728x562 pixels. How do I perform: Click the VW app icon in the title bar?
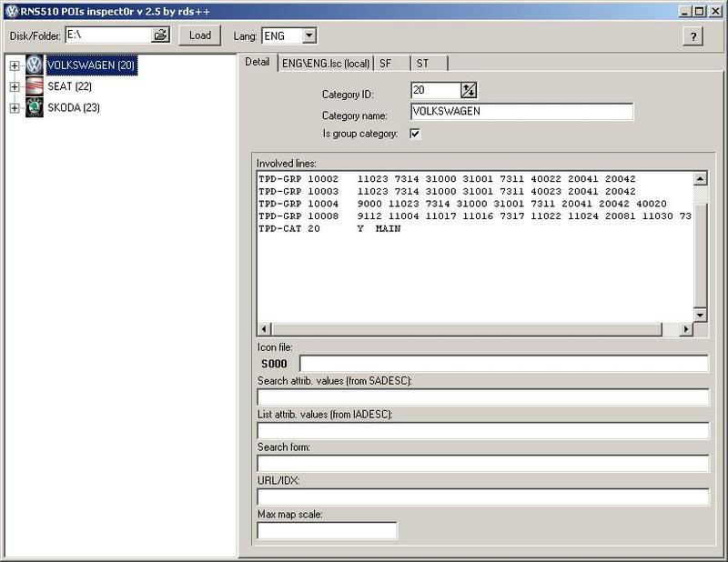tap(11, 11)
